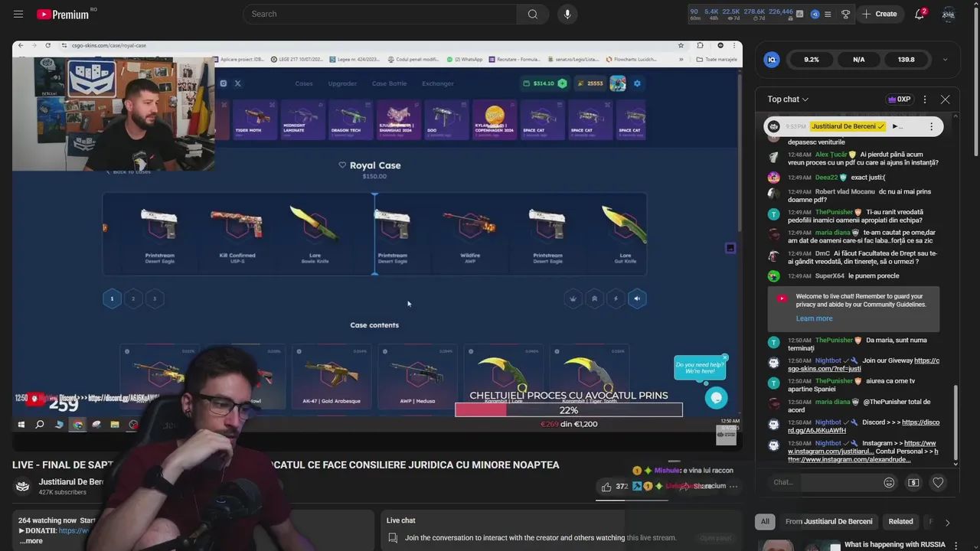Screen dimensions: 980x551
Task: Close the live chat panel
Action: click(946, 99)
